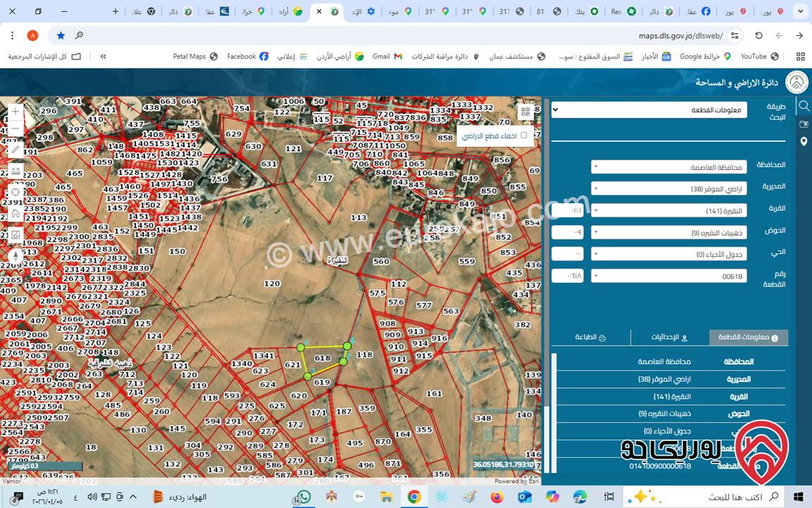812x508 pixels.
Task: Expand the القرية village dropdown
Action: (x=668, y=211)
